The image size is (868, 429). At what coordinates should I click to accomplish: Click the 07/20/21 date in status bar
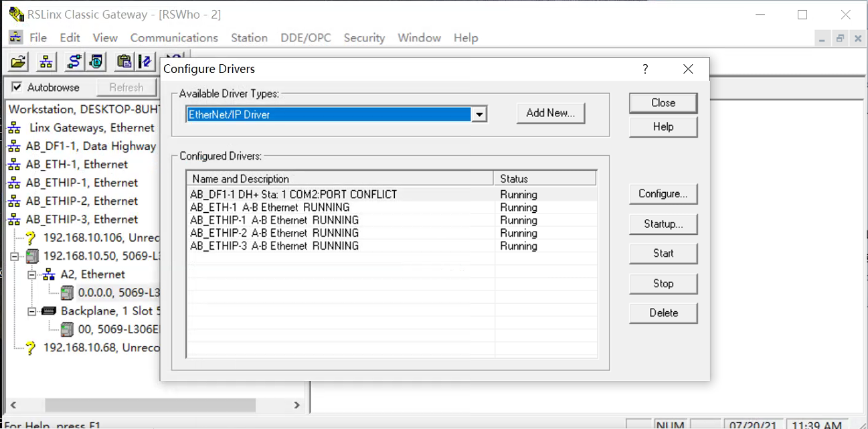click(753, 425)
